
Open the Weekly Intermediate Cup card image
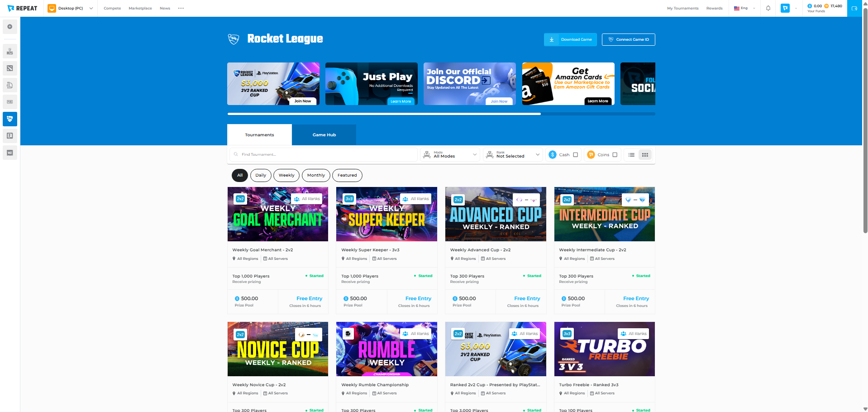[605, 214]
